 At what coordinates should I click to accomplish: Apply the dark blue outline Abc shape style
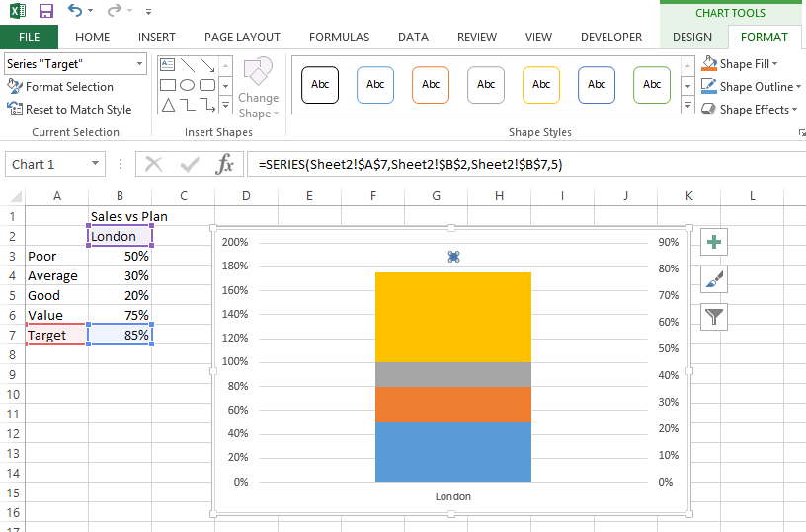pyautogui.click(x=597, y=85)
